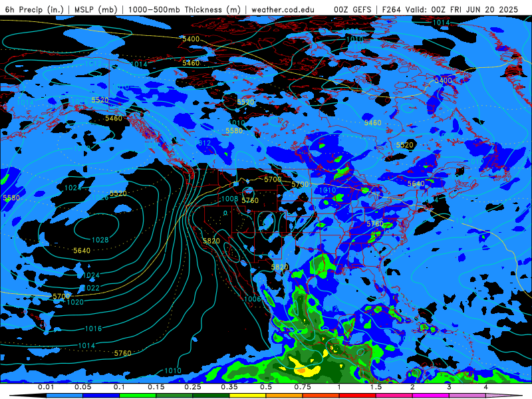Click the 5640 thickness label below the 1028 high
Viewport: 532px width, 399px height.
(x=82, y=251)
